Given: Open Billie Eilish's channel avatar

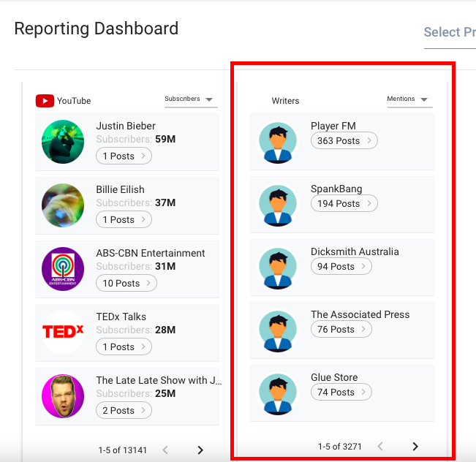Looking at the screenshot, I should coord(63,205).
